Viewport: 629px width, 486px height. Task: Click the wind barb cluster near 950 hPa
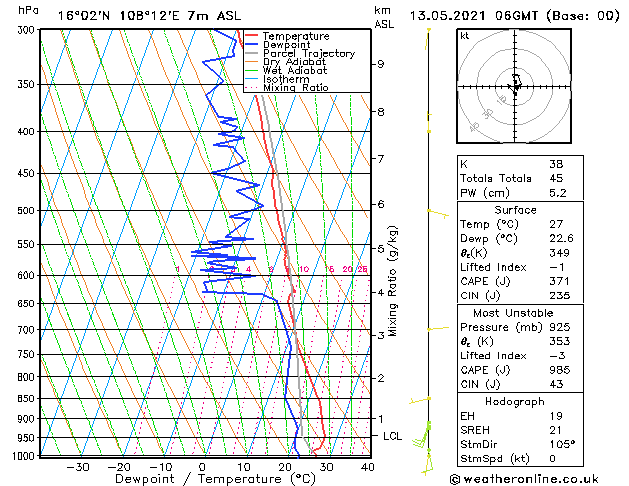[x=422, y=435]
